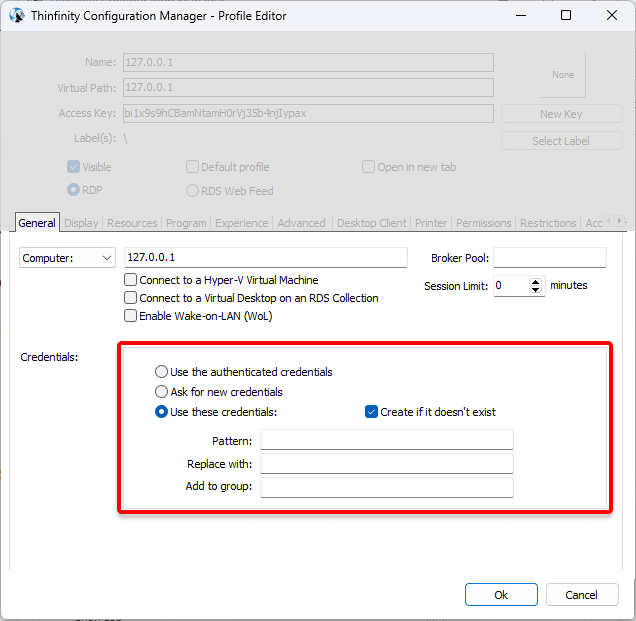Confirm settings with the Ok button
The image size is (636, 621).
pos(501,595)
